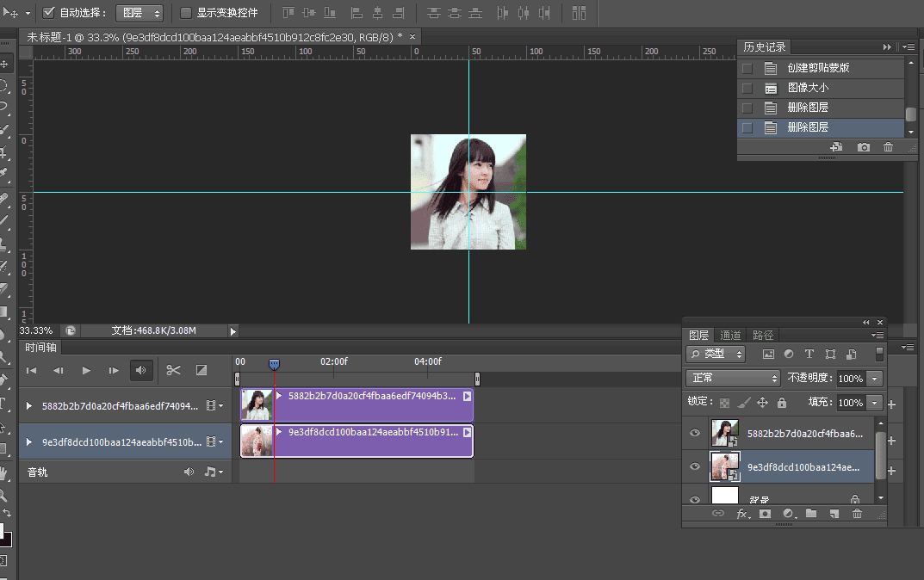Click the scissors split-at-playhead icon
Image resolution: width=924 pixels, height=580 pixels.
[x=173, y=370]
